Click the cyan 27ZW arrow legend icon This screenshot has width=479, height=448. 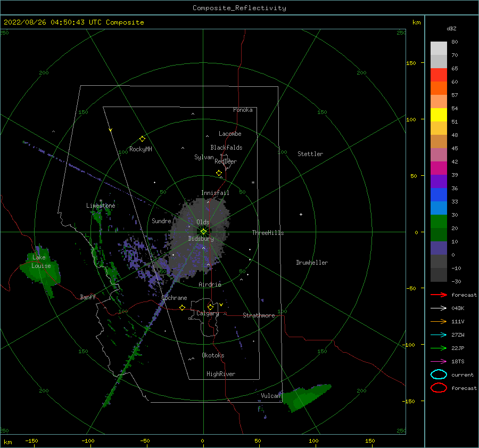pos(439,335)
